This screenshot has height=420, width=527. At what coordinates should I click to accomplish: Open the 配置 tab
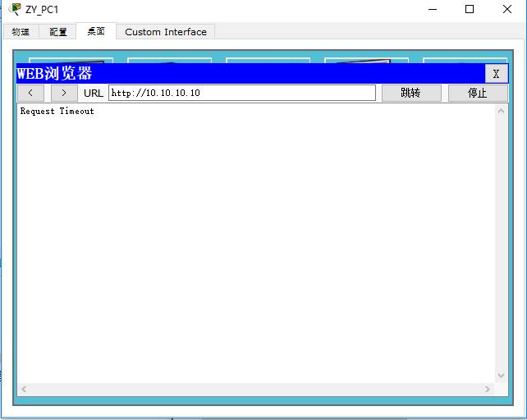57,32
